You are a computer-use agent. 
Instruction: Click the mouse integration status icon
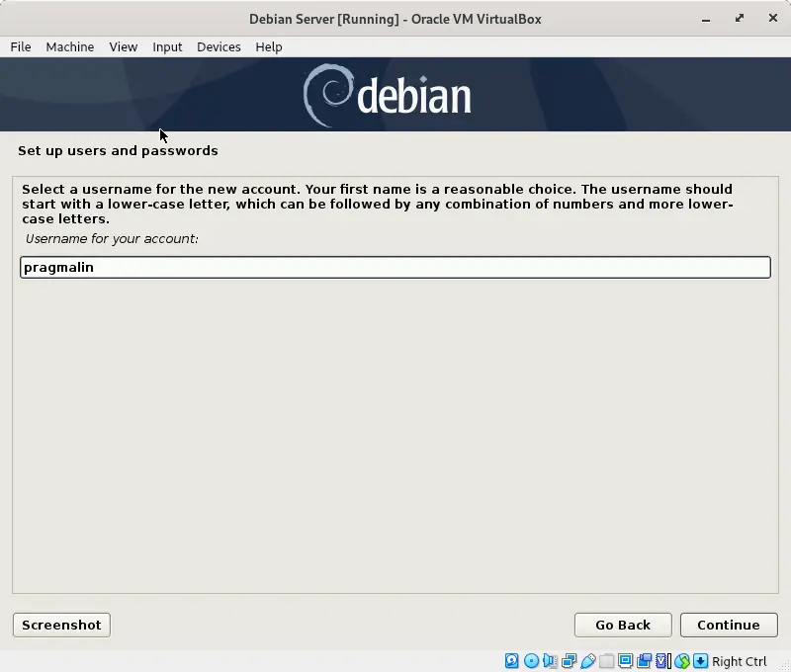(x=682, y=660)
